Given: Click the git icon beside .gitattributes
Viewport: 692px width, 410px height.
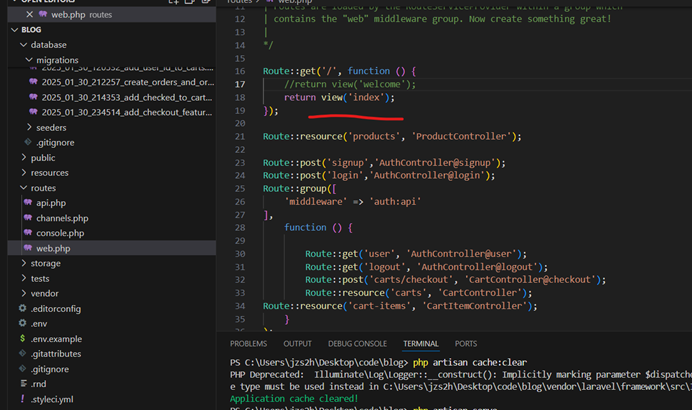Looking at the screenshot, I should click(x=23, y=354).
